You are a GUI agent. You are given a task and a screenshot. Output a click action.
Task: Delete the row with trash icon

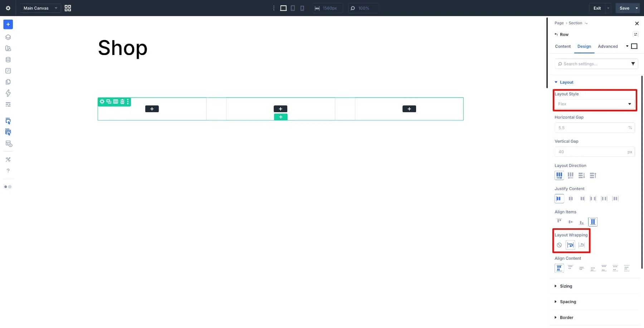(x=122, y=101)
